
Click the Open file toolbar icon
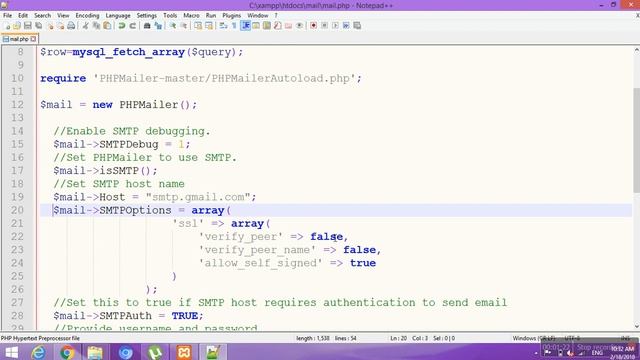17,26
